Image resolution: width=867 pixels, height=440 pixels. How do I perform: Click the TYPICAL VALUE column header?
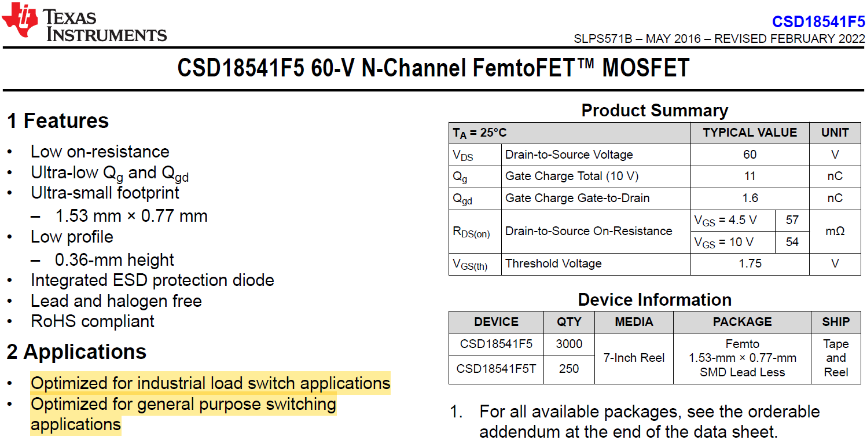749,132
